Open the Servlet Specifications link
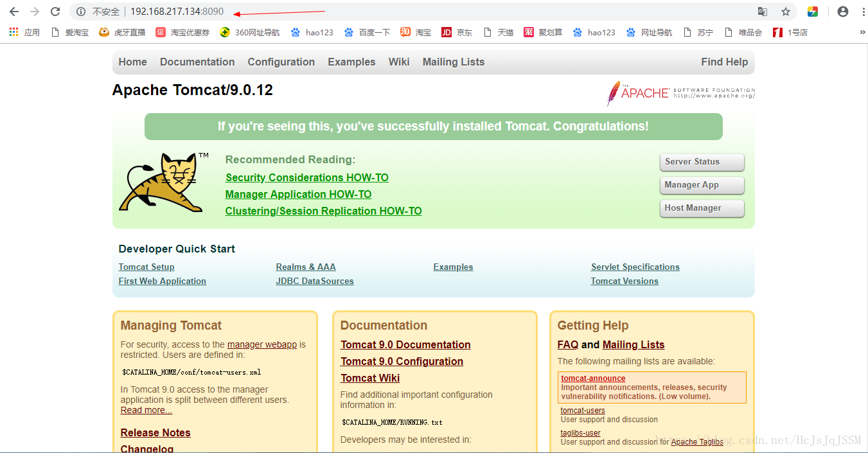Image resolution: width=868 pixels, height=453 pixels. [635, 267]
